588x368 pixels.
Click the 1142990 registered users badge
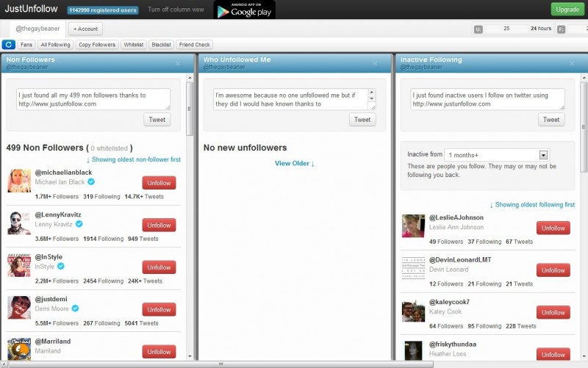[103, 10]
